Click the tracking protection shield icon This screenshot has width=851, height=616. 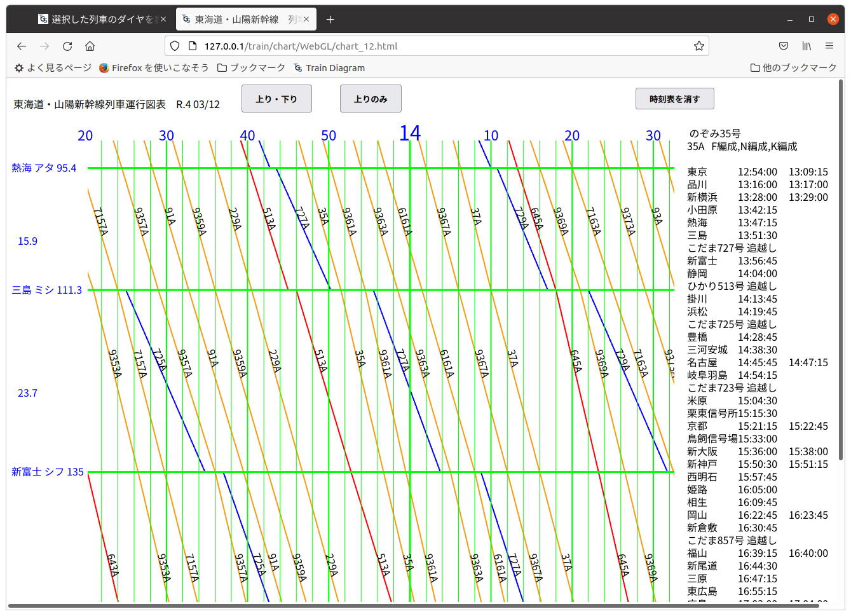coord(175,46)
